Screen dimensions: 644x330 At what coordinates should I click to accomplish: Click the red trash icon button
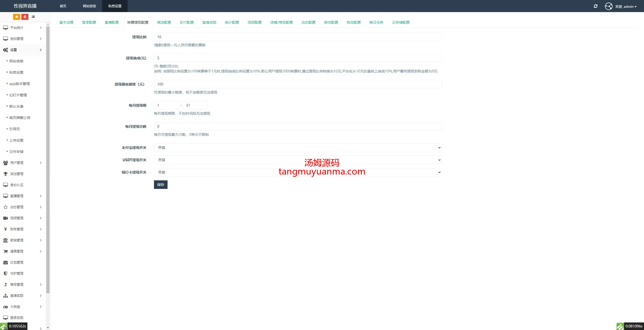[25, 17]
